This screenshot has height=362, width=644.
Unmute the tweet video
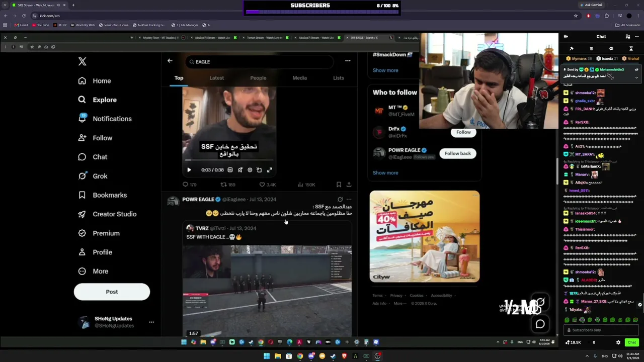tap(240, 170)
